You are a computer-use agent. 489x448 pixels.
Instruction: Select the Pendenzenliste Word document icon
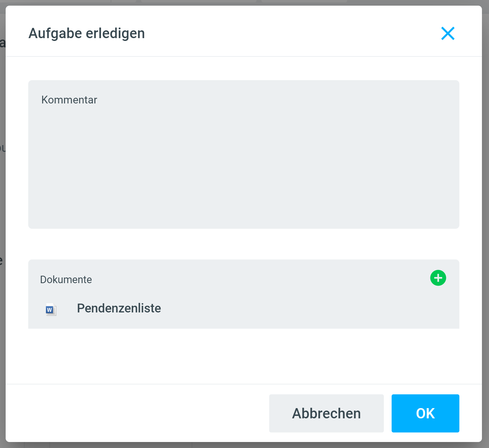[51, 309]
